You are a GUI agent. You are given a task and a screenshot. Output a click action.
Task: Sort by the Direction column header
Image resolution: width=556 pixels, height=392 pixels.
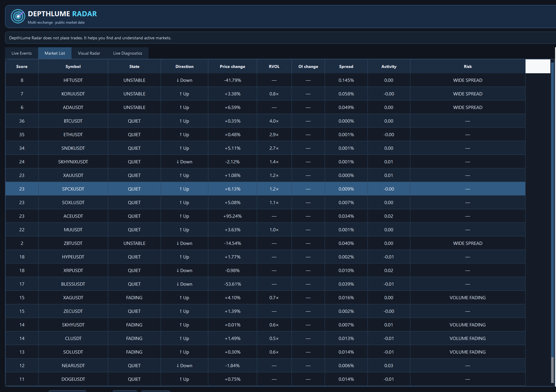click(184, 66)
